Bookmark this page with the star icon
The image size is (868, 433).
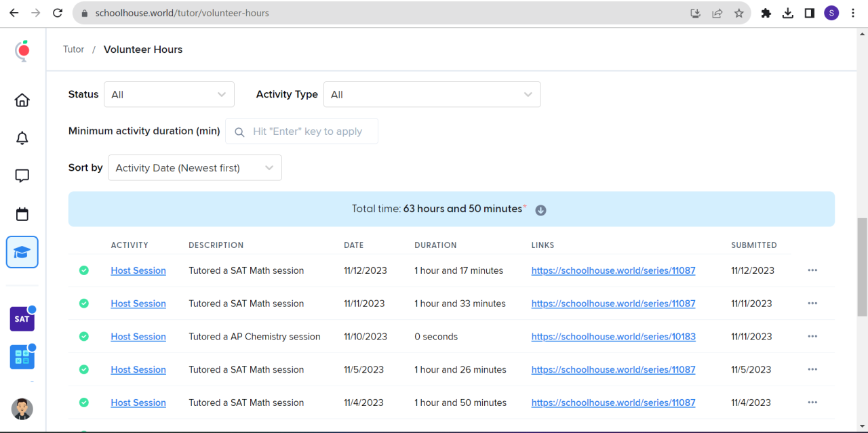coord(739,13)
